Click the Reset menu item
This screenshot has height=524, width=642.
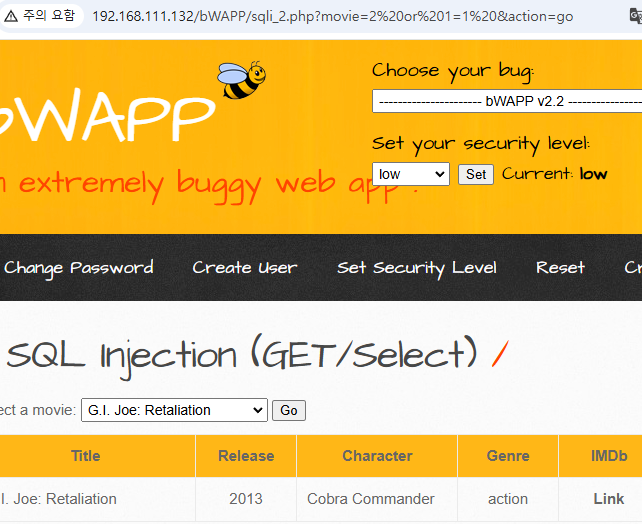click(561, 268)
